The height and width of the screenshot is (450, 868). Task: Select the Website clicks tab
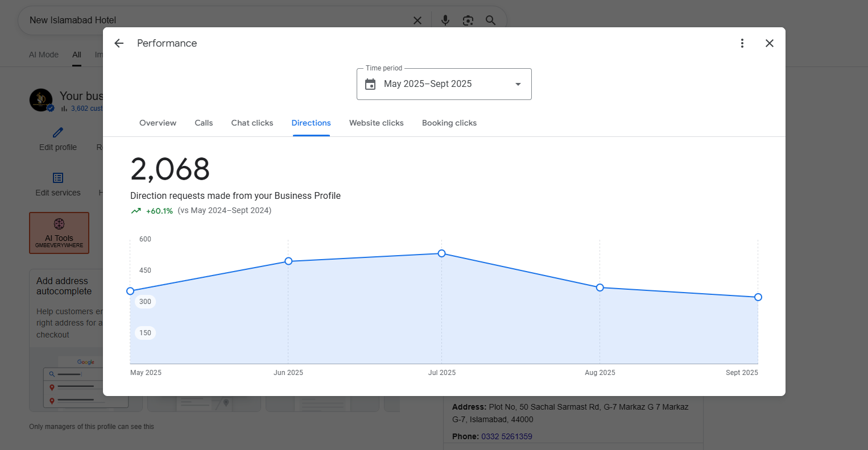376,123
